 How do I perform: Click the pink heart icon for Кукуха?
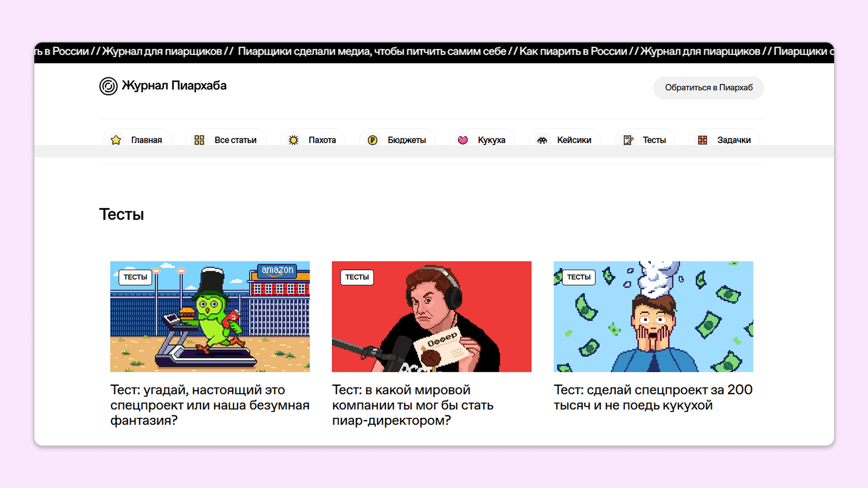pos(462,140)
